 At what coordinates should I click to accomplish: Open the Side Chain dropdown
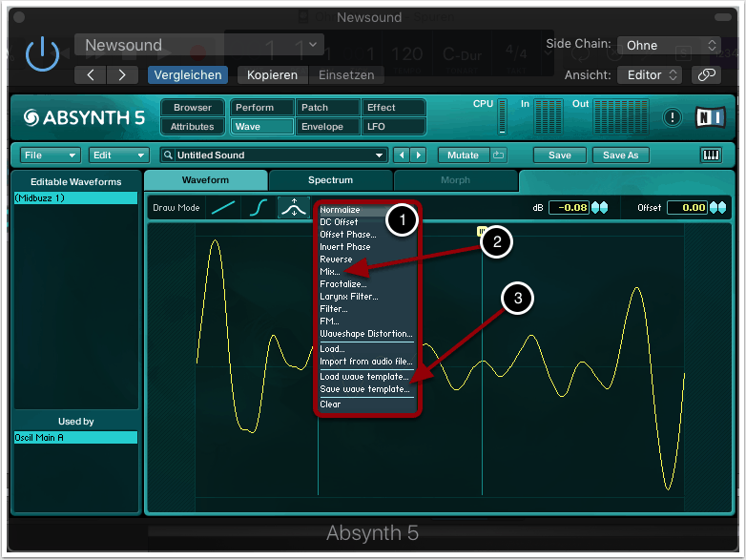pos(669,46)
